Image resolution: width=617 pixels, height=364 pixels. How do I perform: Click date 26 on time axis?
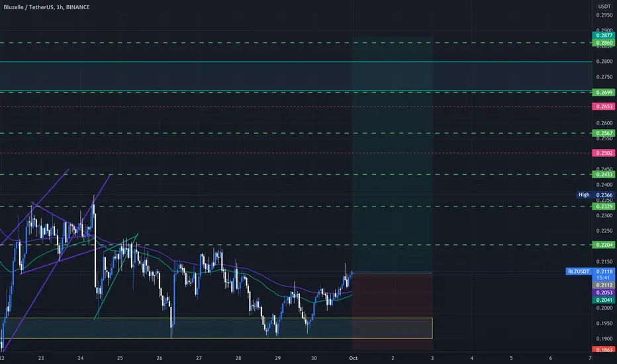pyautogui.click(x=160, y=358)
